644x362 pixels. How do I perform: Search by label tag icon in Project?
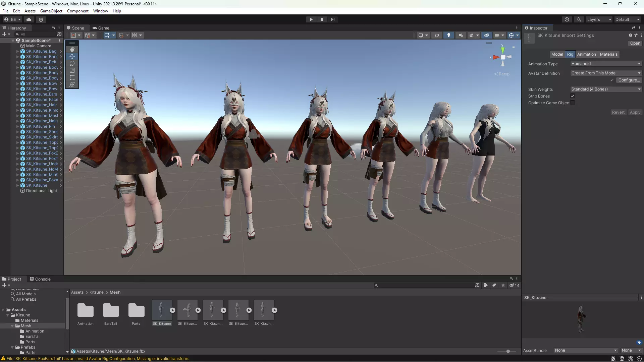[494, 286]
